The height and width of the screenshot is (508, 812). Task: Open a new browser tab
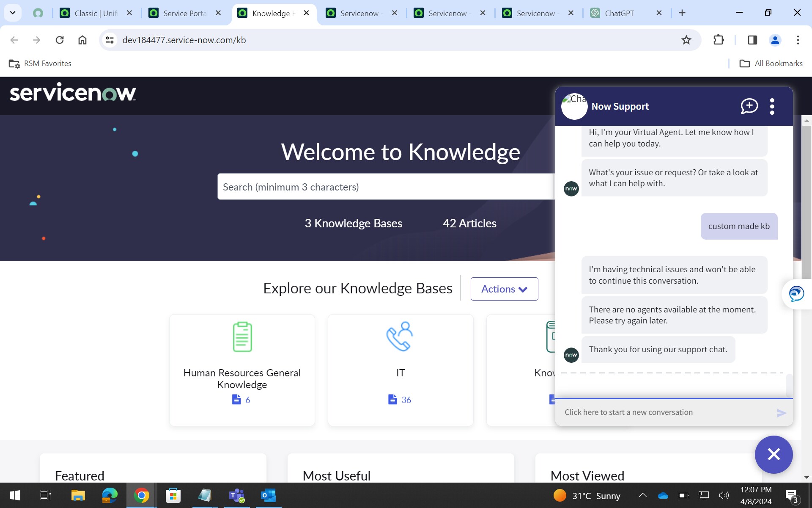682,13
